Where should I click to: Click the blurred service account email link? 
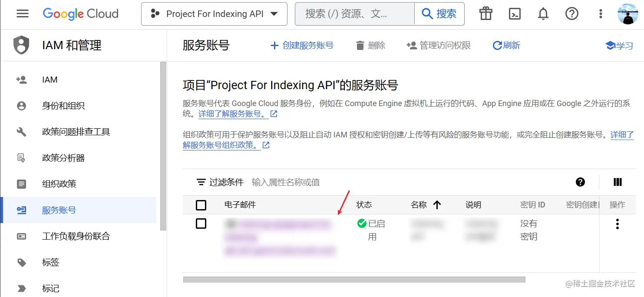280,237
